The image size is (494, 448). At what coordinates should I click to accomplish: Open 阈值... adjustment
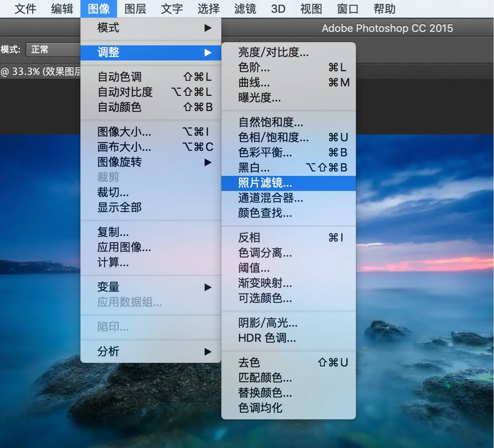coord(289,268)
